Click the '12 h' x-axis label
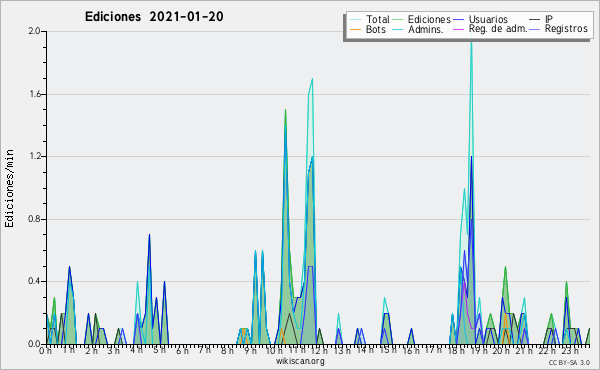600x370 pixels. [319, 350]
